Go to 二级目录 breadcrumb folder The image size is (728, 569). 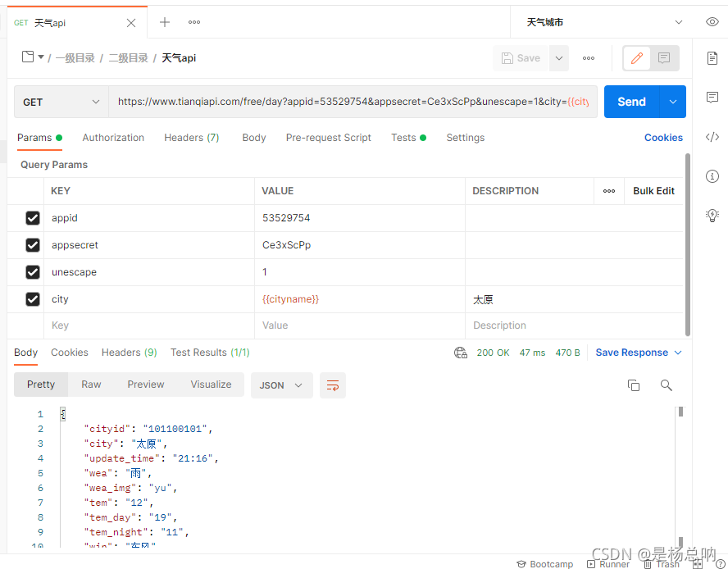(128, 58)
